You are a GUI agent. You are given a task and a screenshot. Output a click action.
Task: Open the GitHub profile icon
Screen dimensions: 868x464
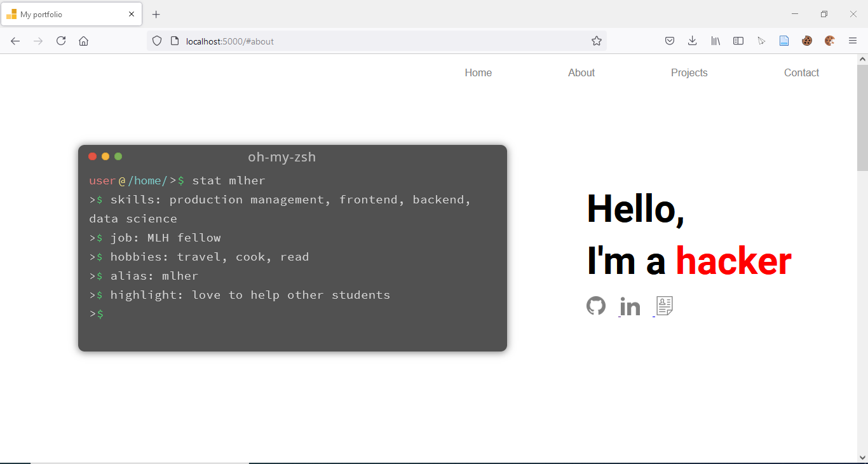596,306
